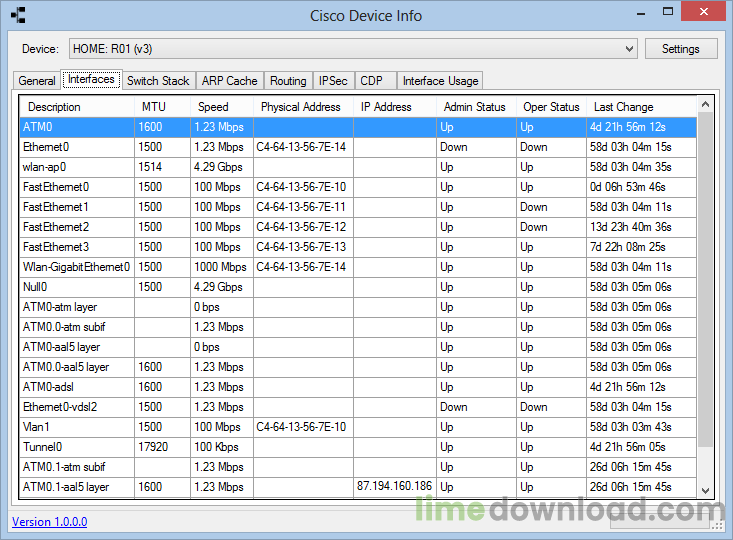Click the scrollbar up arrow
Screen dimensions: 733x540
pos(705,104)
